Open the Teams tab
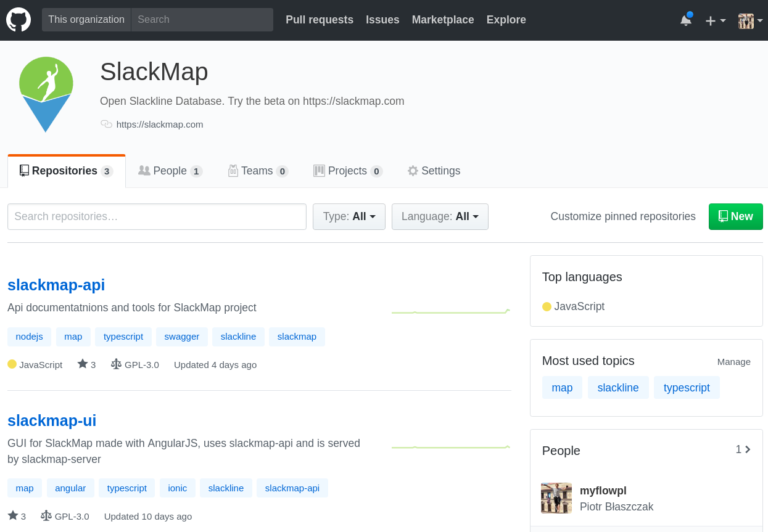 (258, 171)
